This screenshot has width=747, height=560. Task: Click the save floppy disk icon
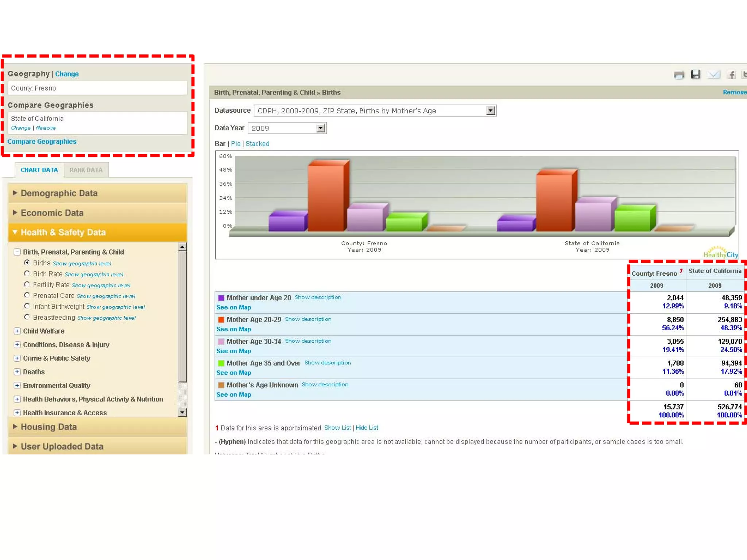coord(696,74)
